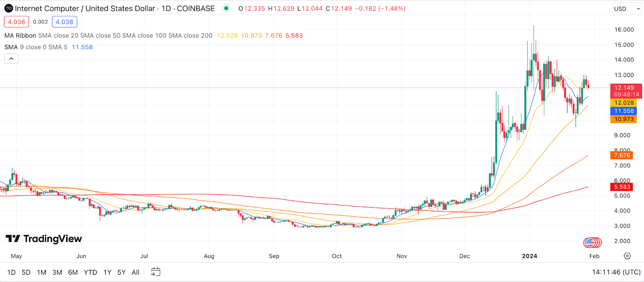Click the 4.036 sell price button
Screen dimensions: 644x282
click(x=17, y=22)
